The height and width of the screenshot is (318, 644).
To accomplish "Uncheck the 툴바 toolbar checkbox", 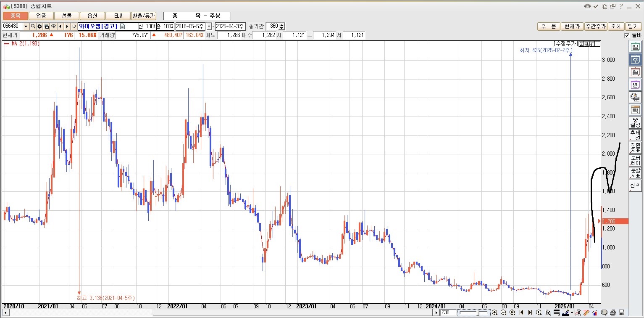I will pos(627,35).
